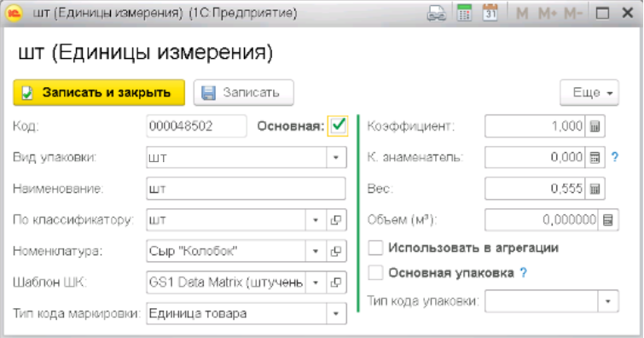
Task: Tick the Основная упаковка checkbox
Action: point(375,272)
